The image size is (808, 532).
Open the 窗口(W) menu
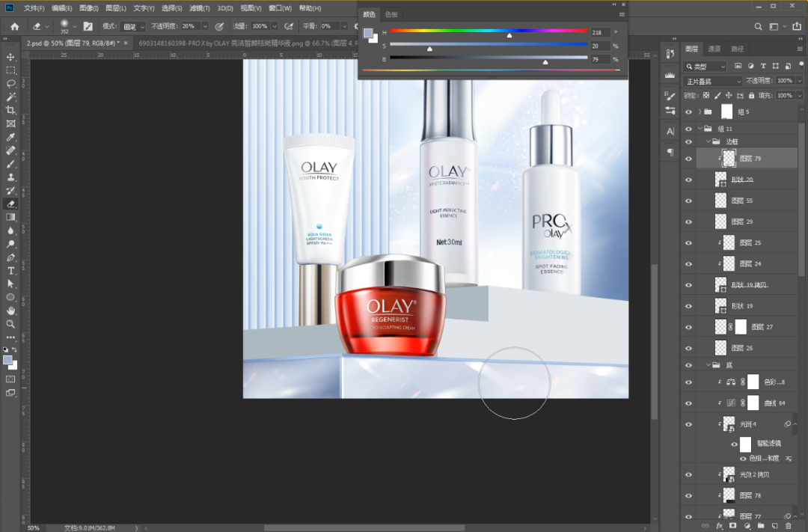pos(280,8)
